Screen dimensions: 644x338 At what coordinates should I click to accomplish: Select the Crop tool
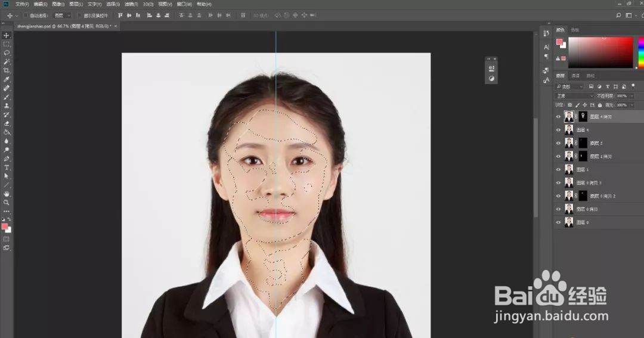click(x=6, y=70)
